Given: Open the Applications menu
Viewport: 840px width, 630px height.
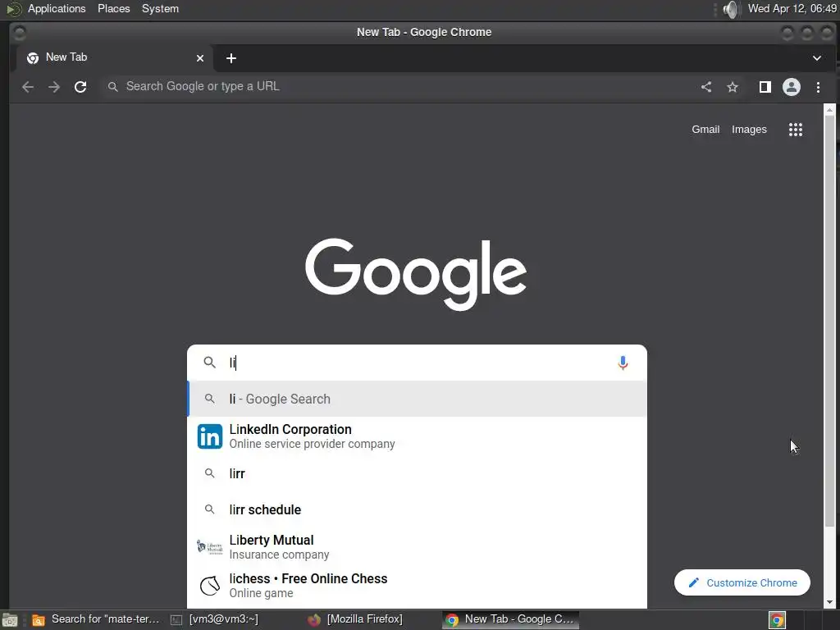Looking at the screenshot, I should point(57,8).
